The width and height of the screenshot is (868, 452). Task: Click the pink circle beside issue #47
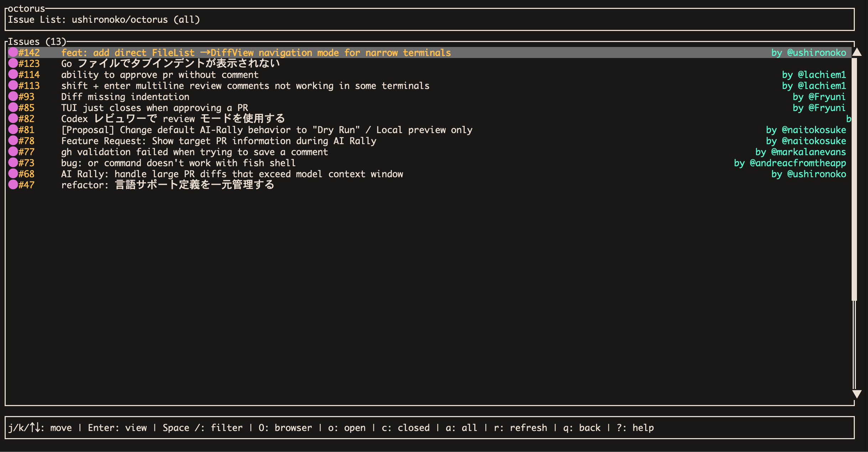point(13,185)
